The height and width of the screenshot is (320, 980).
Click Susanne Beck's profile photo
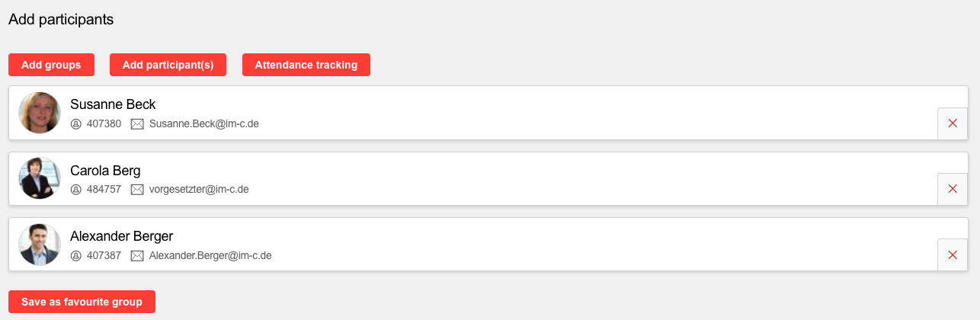pyautogui.click(x=40, y=113)
